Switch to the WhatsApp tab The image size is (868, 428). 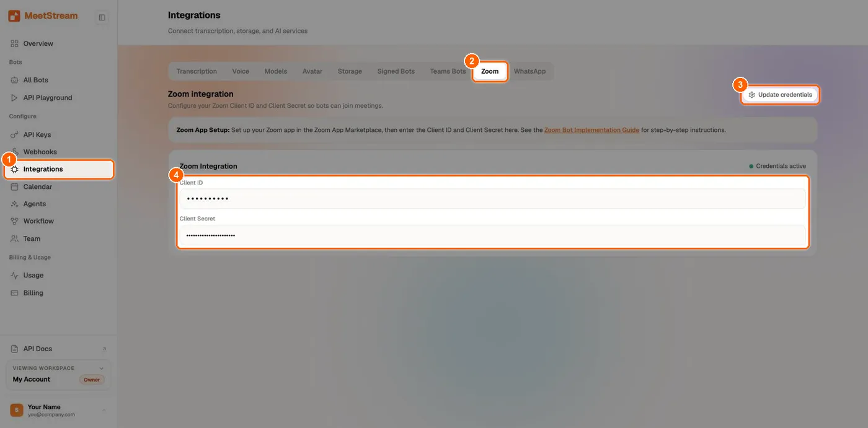tap(529, 71)
